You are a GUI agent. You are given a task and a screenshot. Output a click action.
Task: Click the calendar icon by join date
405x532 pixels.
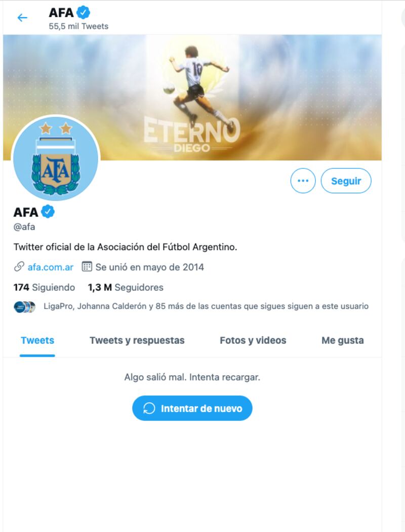pos(87,267)
